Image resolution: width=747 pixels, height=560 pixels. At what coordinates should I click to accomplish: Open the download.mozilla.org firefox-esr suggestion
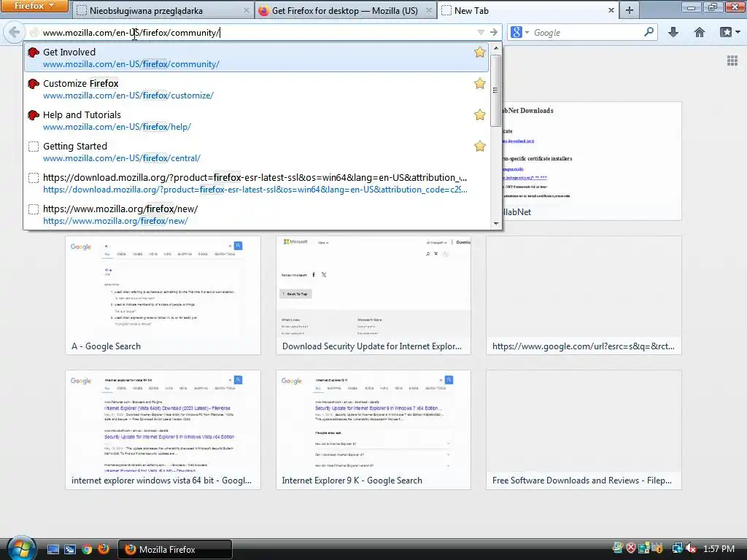pyautogui.click(x=257, y=183)
